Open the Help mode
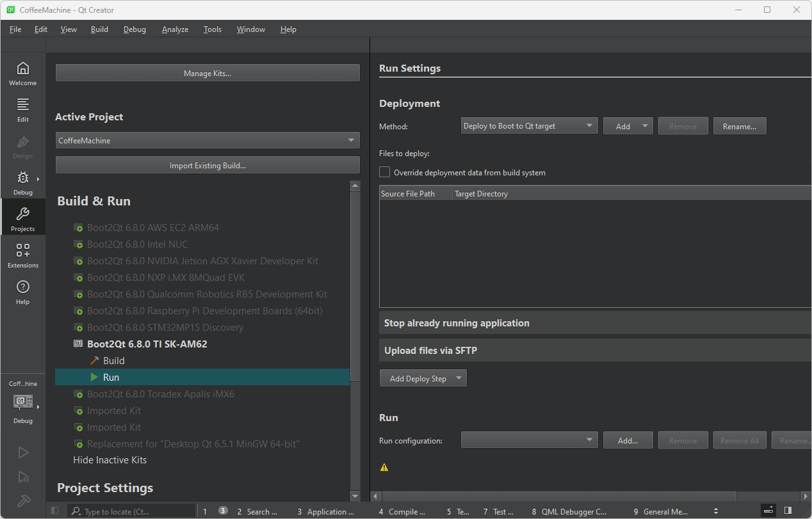812x519 pixels. point(22,292)
